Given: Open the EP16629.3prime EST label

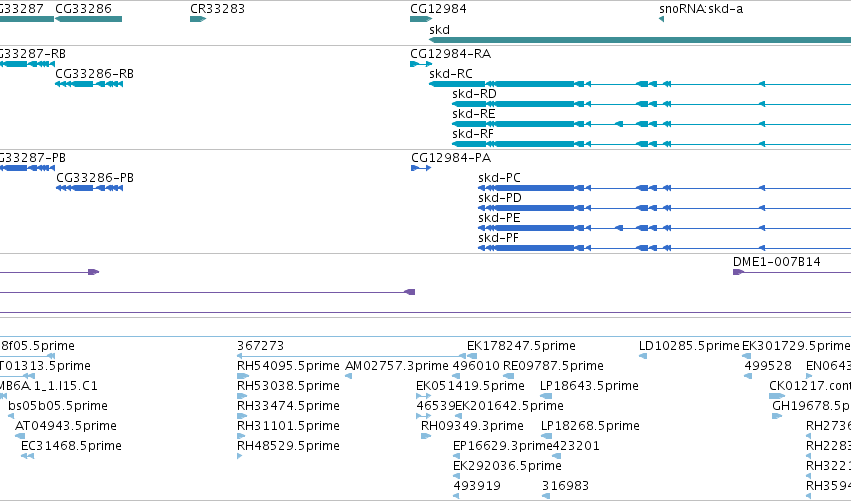Looking at the screenshot, I should tap(503, 446).
